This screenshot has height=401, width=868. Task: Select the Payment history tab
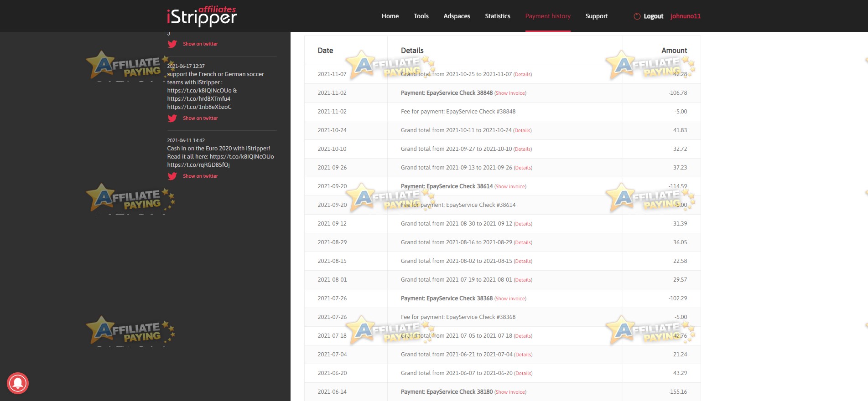click(548, 16)
